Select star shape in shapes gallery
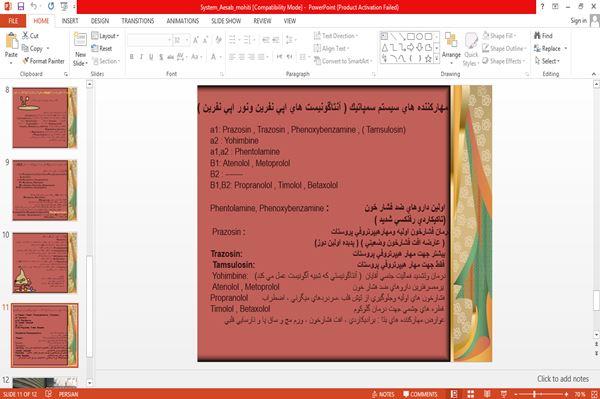 point(428,59)
